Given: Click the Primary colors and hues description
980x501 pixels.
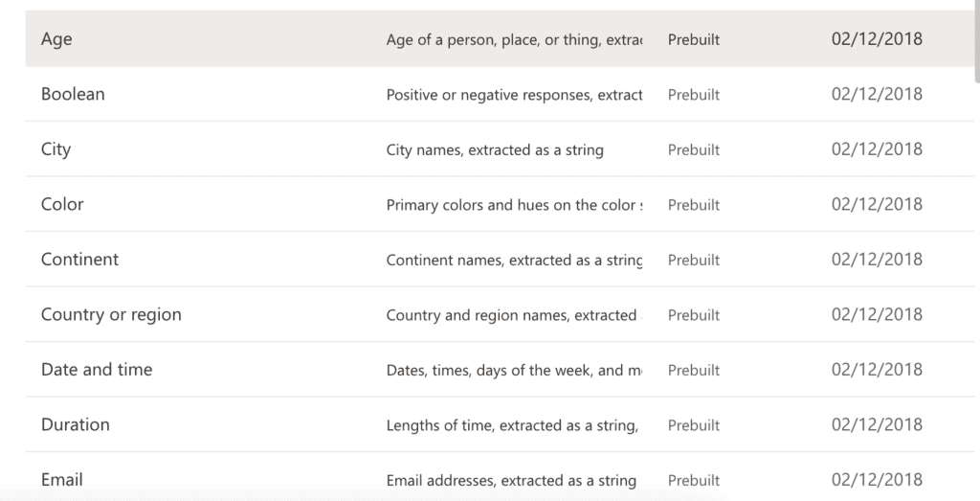Looking at the screenshot, I should coord(514,205).
